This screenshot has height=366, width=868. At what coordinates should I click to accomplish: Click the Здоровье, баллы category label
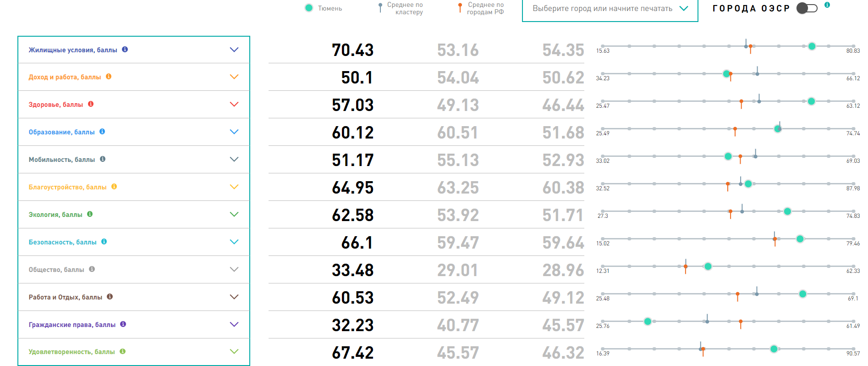56,105
